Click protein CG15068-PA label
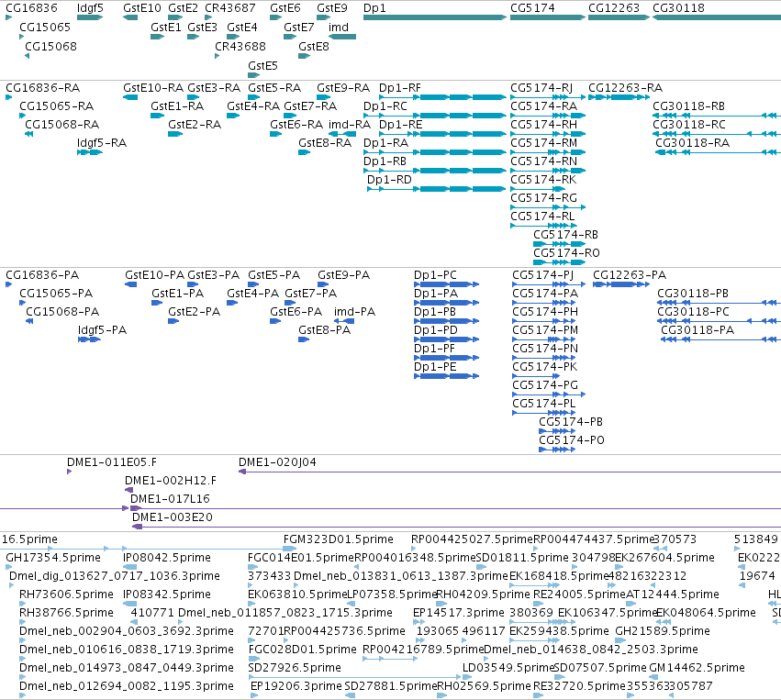 [x=62, y=312]
